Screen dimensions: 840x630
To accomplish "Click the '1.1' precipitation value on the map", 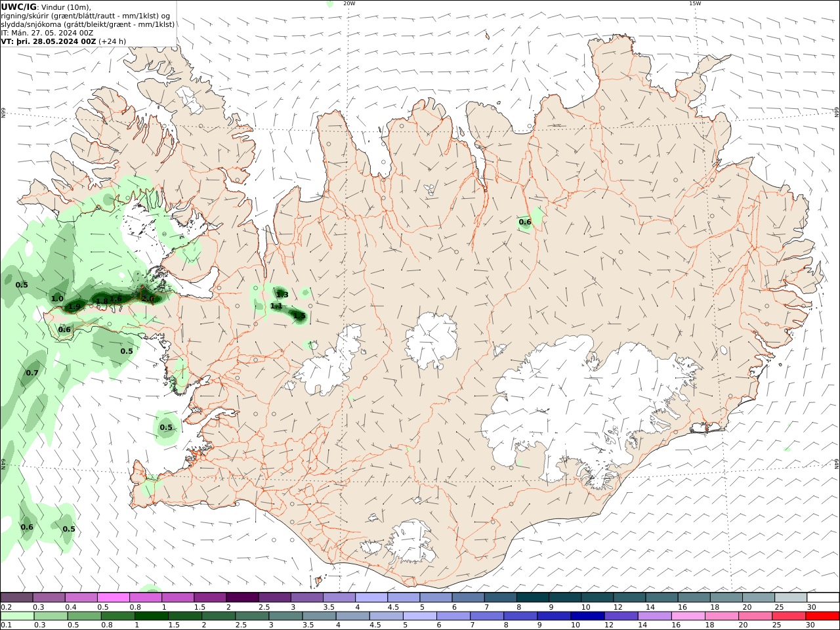I will [276, 306].
